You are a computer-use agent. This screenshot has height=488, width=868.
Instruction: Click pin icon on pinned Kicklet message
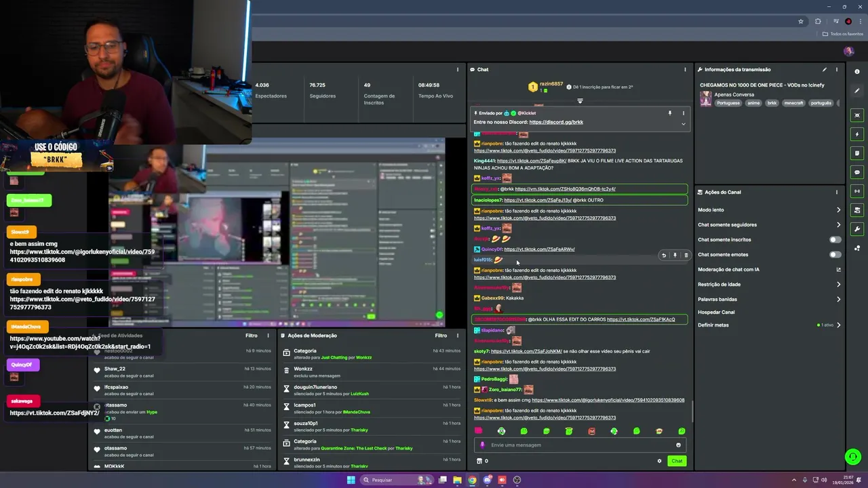tap(670, 113)
